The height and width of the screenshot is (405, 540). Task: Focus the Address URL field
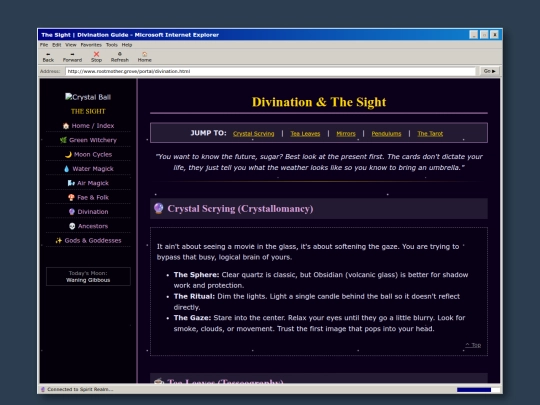coord(270,71)
